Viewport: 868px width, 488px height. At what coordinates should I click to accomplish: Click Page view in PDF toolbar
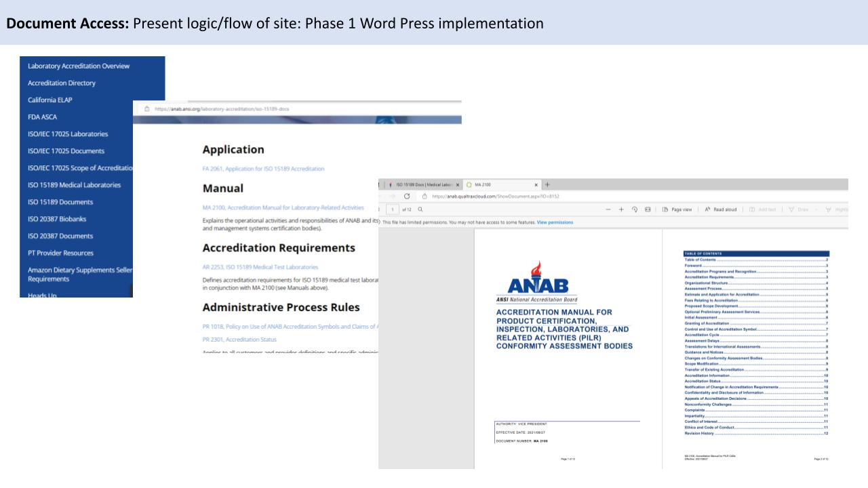pos(677,209)
